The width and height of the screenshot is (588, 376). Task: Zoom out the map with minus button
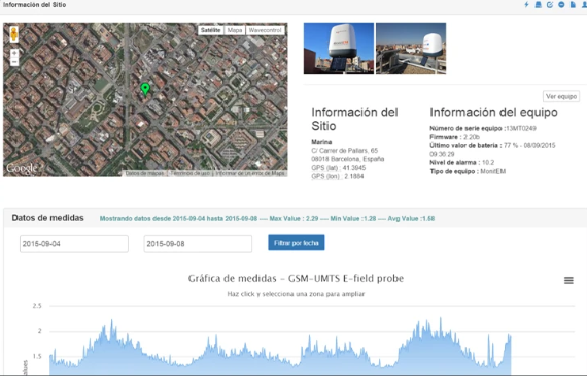click(x=14, y=61)
